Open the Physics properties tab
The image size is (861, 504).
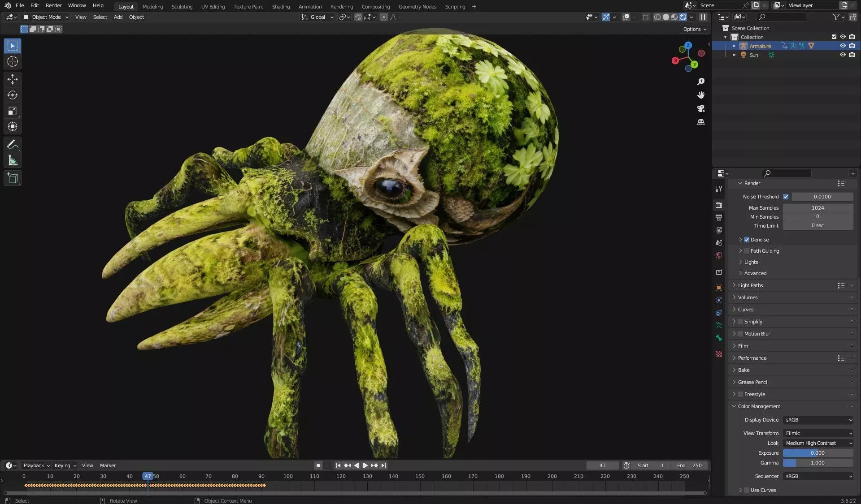pyautogui.click(x=719, y=300)
